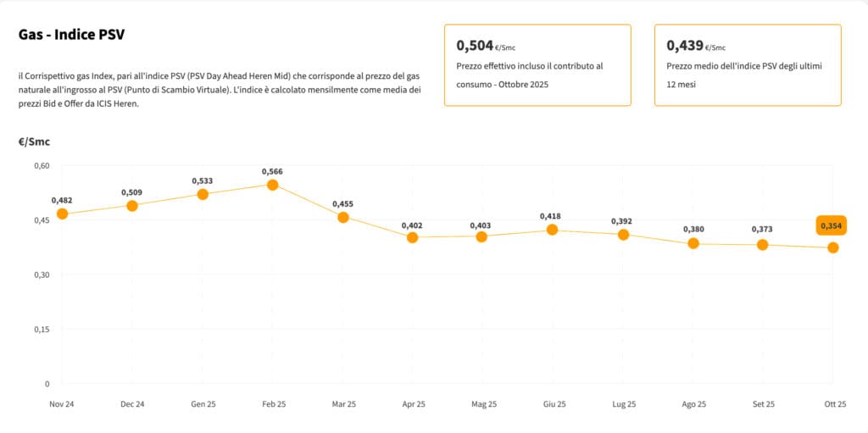Click the highlighted 0,354 value badge
Viewport: 868px width, 433px height.
point(832,225)
